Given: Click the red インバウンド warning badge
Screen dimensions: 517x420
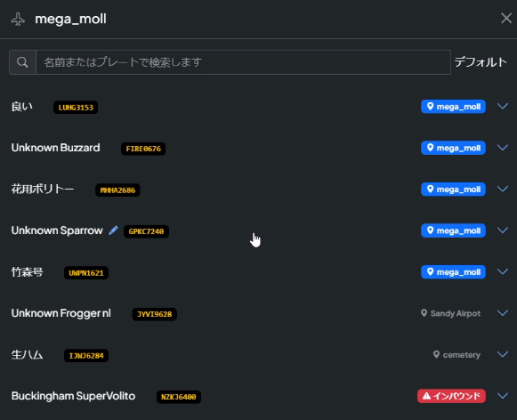Looking at the screenshot, I should [x=451, y=396].
